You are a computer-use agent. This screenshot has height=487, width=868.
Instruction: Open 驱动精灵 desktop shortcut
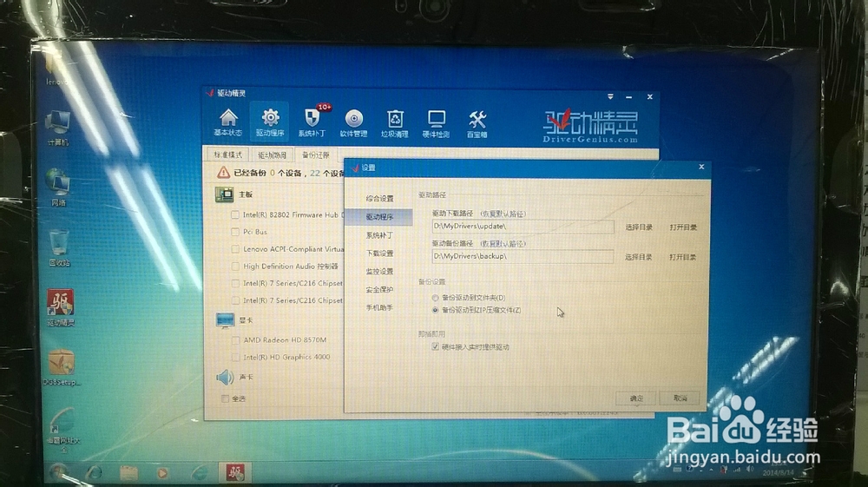pyautogui.click(x=61, y=307)
